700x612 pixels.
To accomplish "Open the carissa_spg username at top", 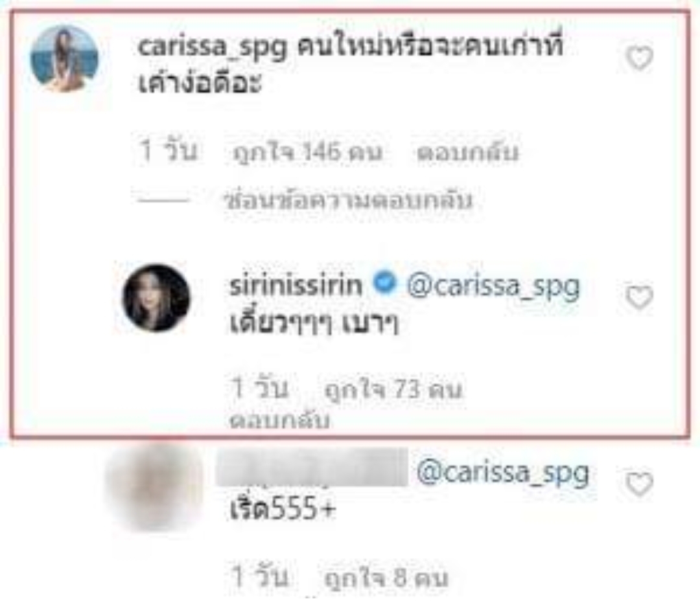I will 212,48.
